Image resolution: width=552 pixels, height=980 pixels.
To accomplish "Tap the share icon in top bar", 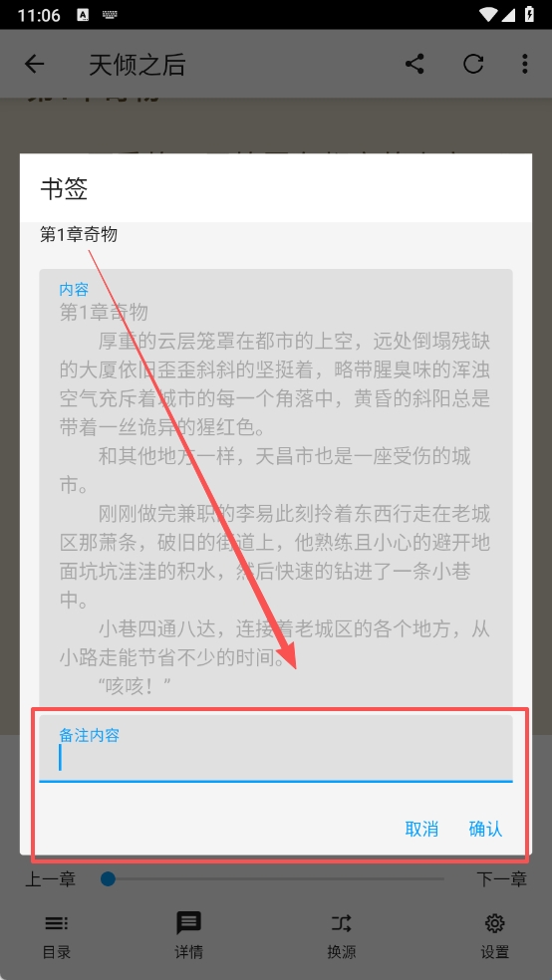I will [414, 64].
